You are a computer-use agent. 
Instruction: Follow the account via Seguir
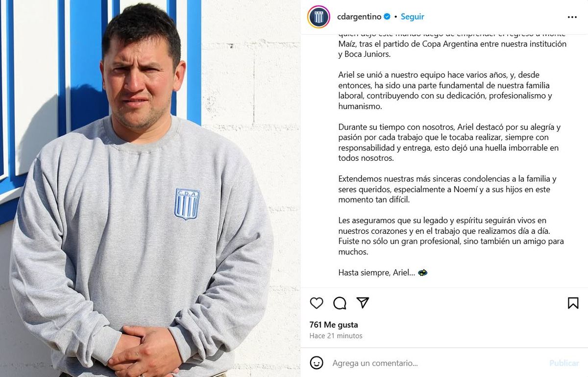pos(413,17)
